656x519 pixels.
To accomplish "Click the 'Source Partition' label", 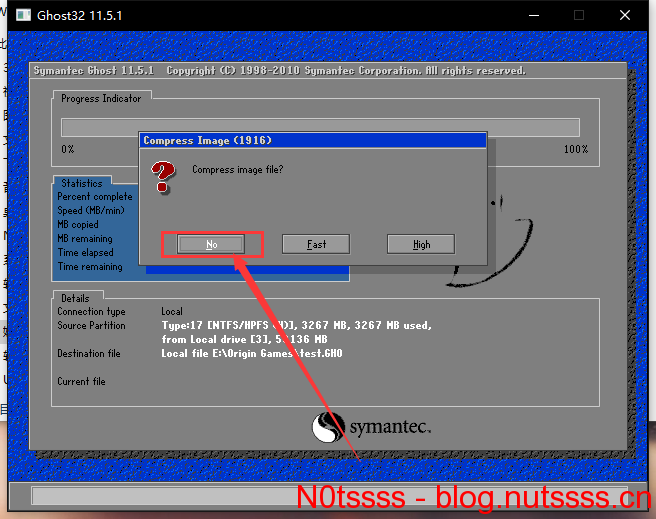I will tap(91, 325).
